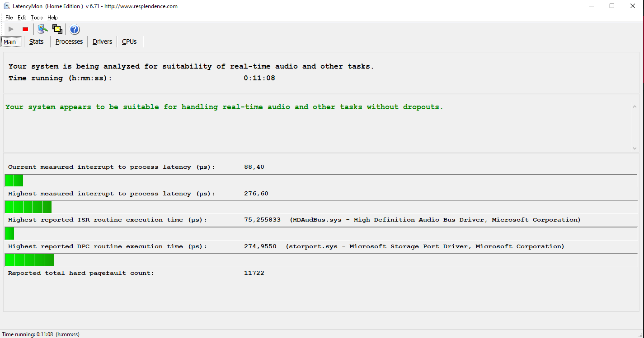Maximize the LatencyMon window

pos(612,6)
